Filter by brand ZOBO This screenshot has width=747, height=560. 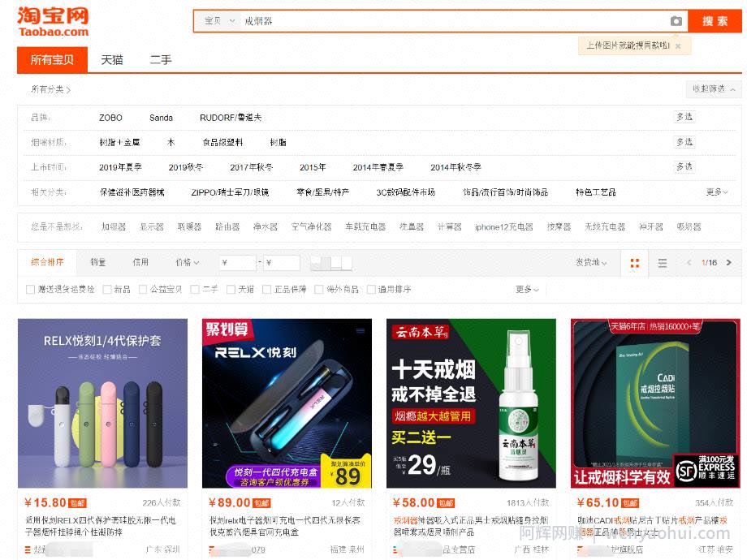tap(110, 118)
